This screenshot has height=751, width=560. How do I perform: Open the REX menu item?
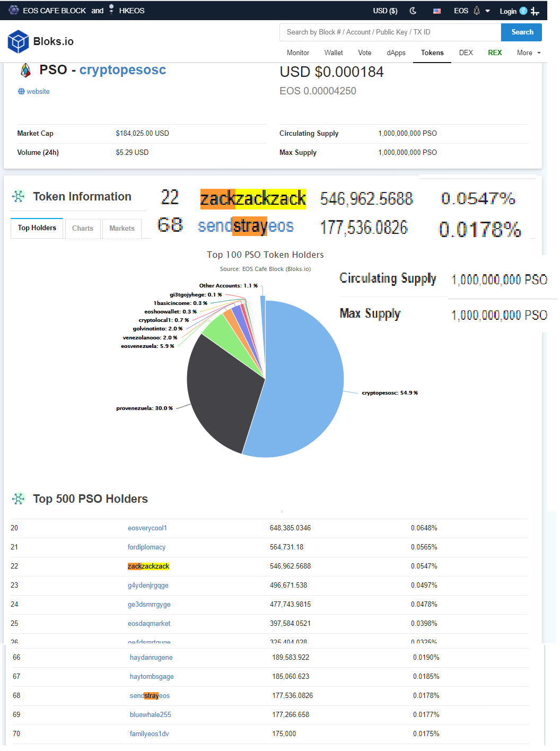coord(494,53)
